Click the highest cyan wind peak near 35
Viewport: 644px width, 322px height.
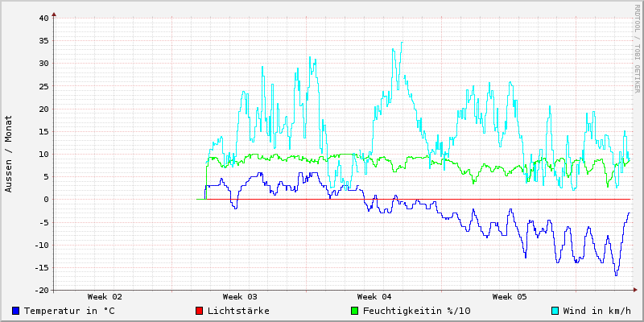(x=402, y=43)
